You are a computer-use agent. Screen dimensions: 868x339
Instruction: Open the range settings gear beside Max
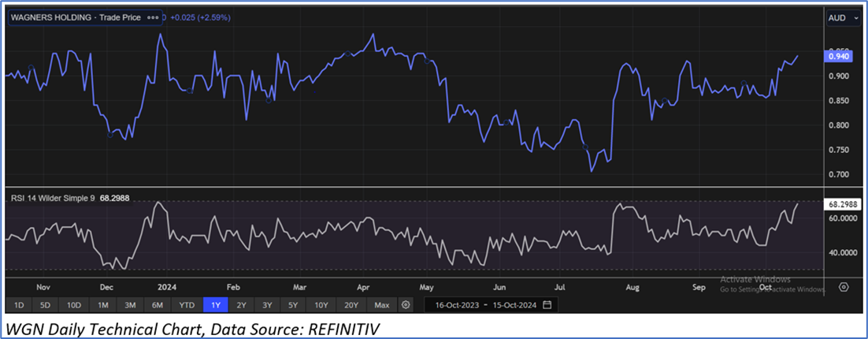[406, 304]
